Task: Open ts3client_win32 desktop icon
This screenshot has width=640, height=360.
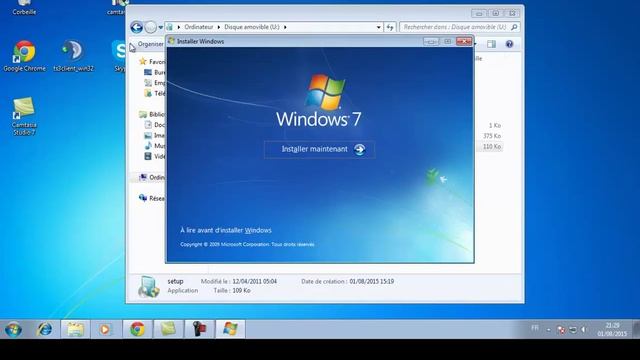Action: pyautogui.click(x=73, y=56)
